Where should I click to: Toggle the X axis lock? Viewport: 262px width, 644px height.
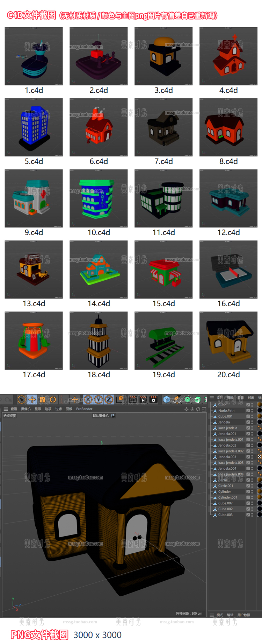point(88,399)
